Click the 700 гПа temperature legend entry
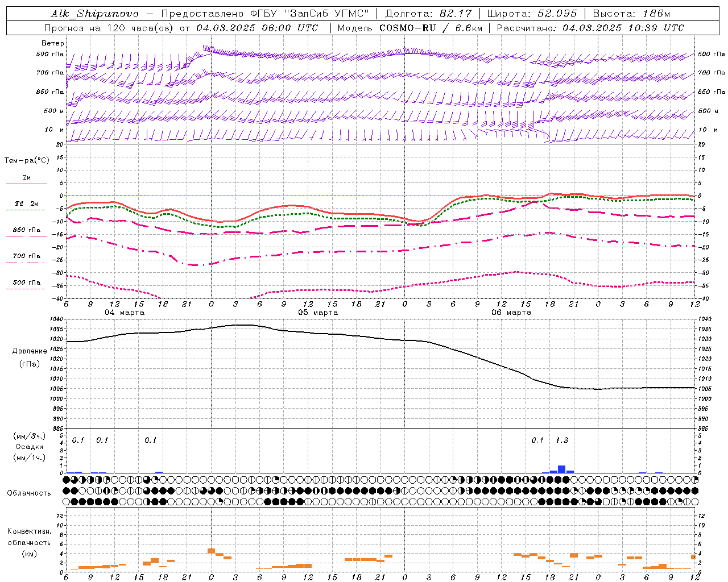728x582 pixels. pos(26,256)
